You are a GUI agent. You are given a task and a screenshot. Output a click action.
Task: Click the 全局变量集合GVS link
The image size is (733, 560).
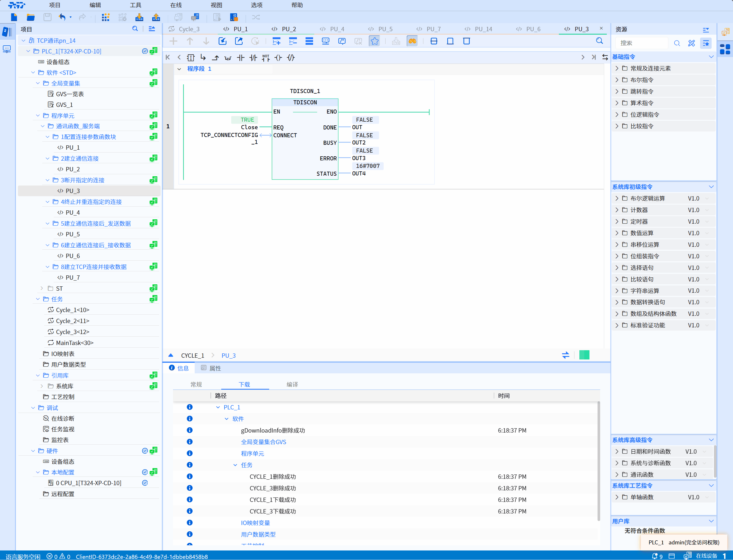(x=263, y=442)
